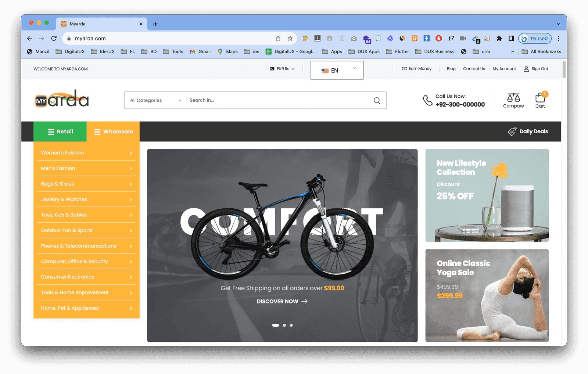
Task: Open the tab search chevron
Action: (558, 24)
